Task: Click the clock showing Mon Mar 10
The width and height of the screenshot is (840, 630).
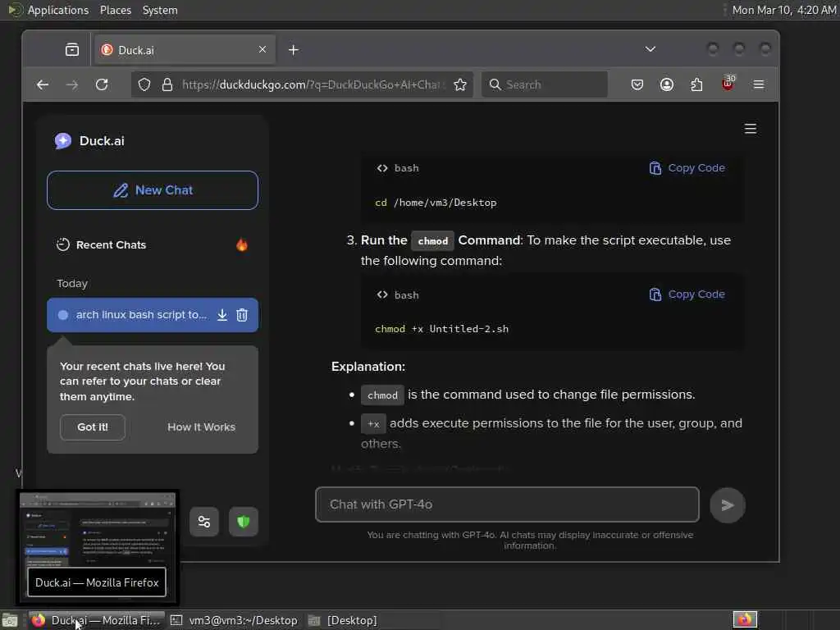Action: pyautogui.click(x=783, y=10)
